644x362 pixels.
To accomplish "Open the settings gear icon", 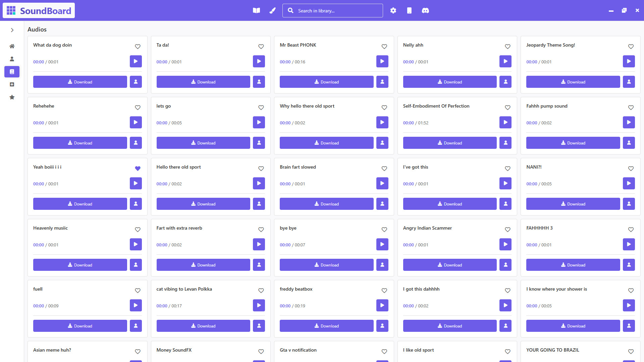I will click(393, 10).
